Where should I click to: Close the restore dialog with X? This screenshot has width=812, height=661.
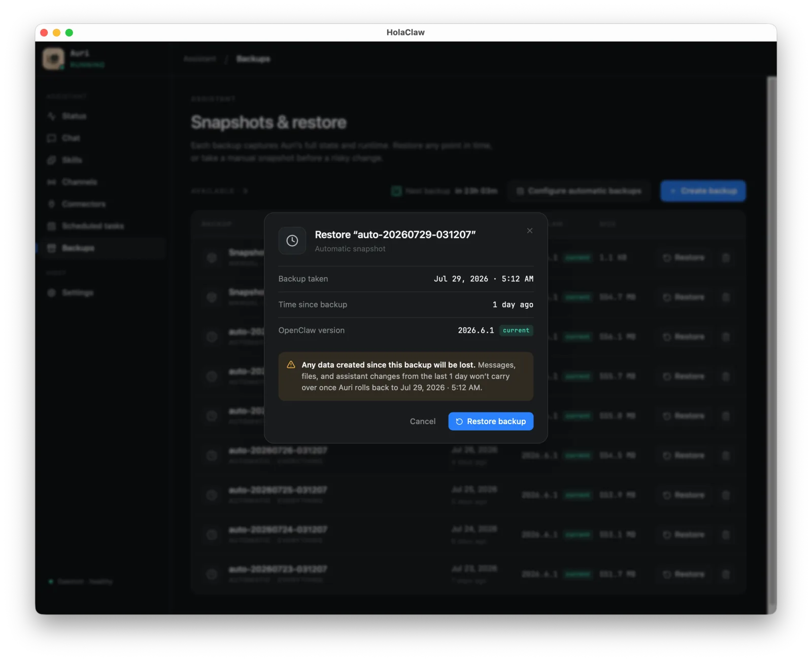(530, 231)
